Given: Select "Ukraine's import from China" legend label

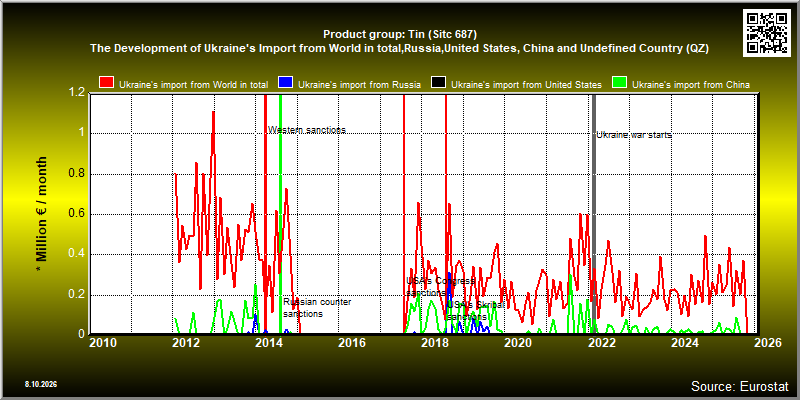Looking at the screenshot, I should tap(691, 85).
